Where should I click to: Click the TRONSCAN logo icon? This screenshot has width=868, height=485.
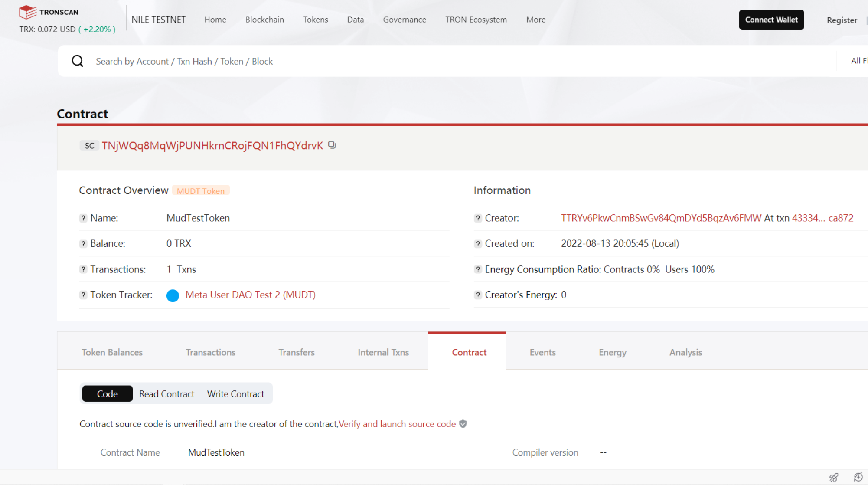point(27,12)
